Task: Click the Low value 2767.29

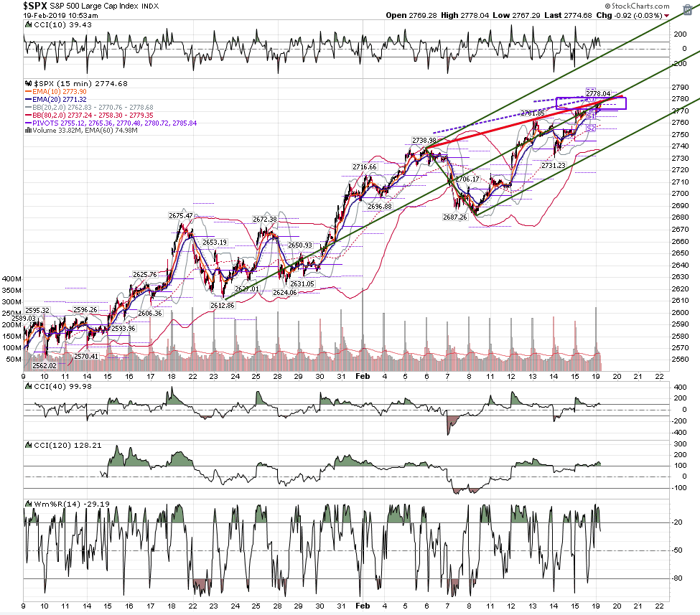Action: [x=526, y=16]
